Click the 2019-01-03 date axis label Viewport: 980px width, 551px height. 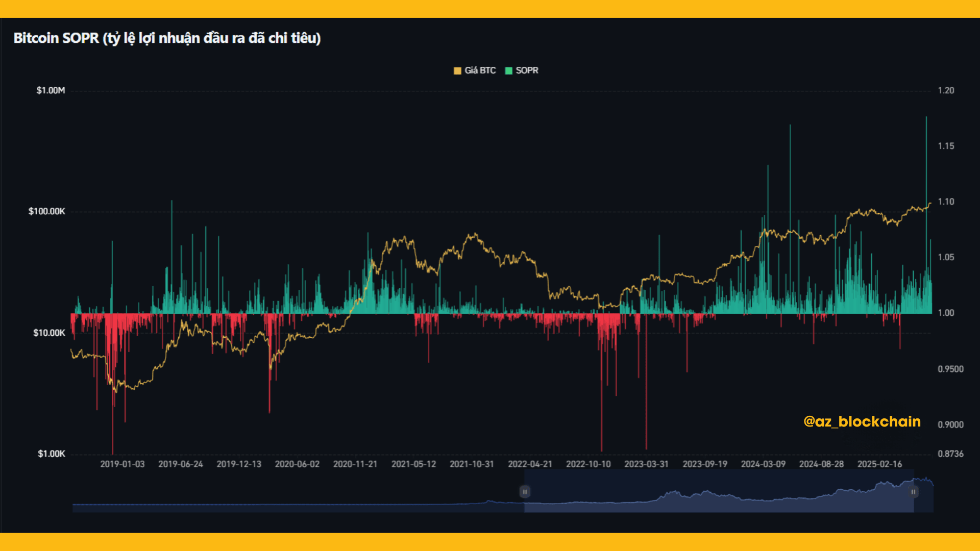(122, 464)
